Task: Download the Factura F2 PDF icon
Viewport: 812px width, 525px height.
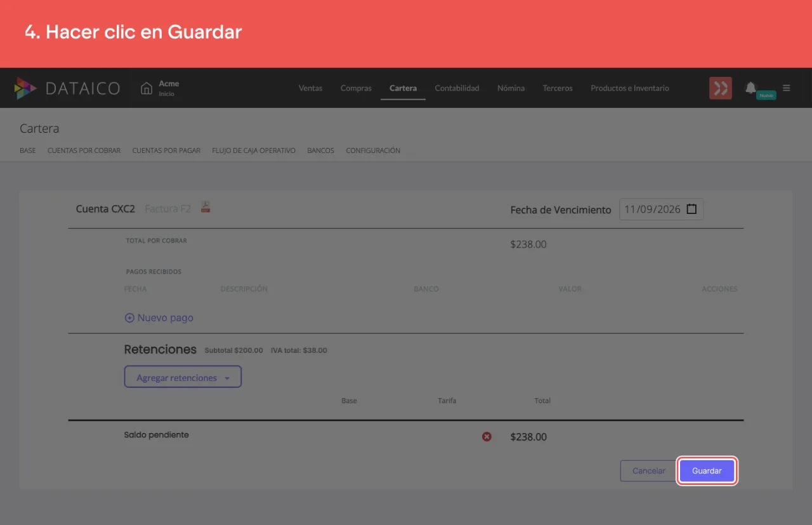Action: [206, 207]
